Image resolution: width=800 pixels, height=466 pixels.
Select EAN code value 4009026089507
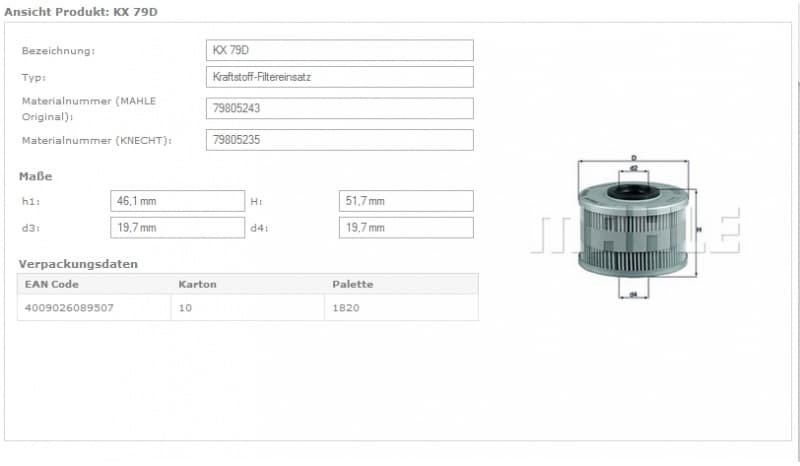coord(69,308)
